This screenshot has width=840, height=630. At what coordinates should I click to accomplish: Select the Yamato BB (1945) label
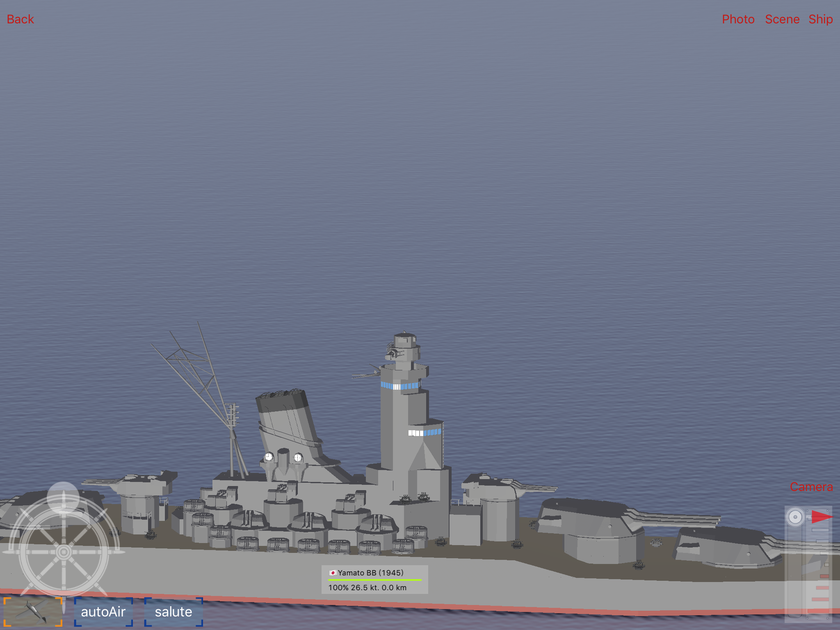[370, 573]
